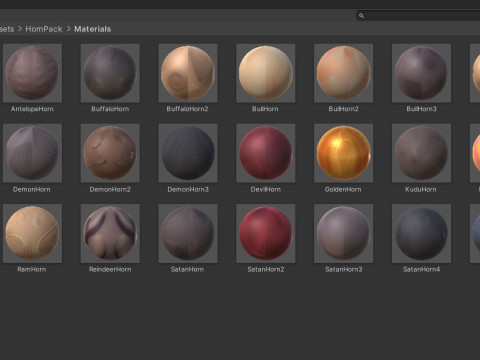
Task: Click the SatanHorn2 name label
Action: pyautogui.click(x=266, y=269)
